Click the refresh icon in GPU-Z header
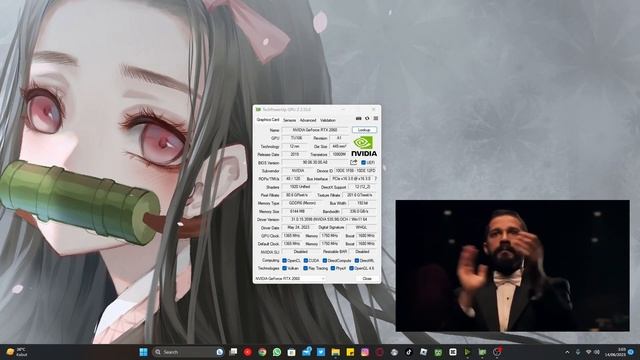640x360 pixels. point(367,118)
